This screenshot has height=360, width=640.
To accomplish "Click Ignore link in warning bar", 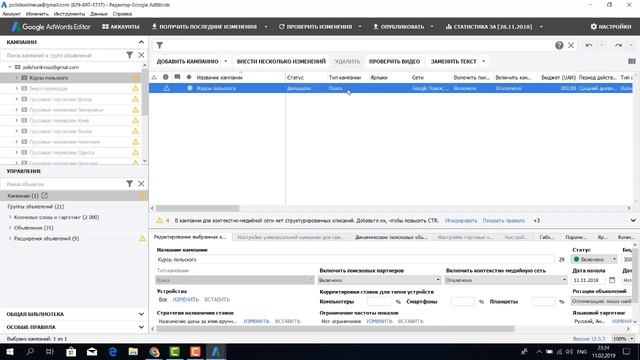I will point(461,220).
